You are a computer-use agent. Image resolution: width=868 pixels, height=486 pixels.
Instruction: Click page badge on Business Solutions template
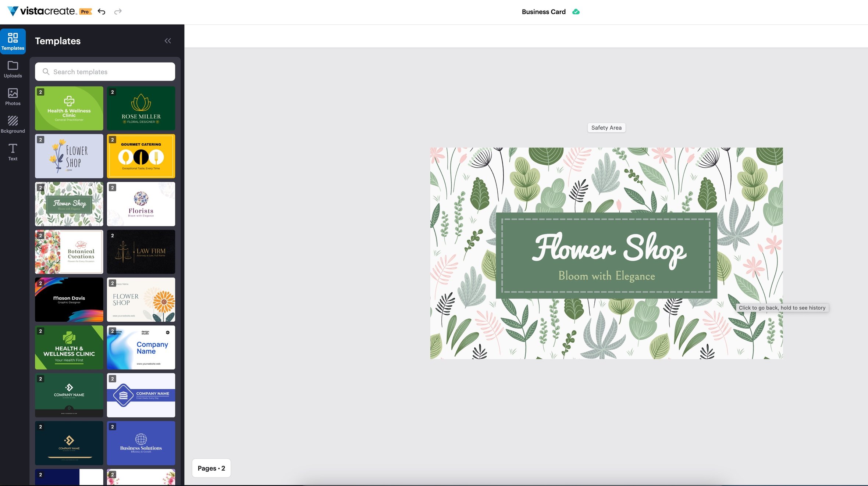click(x=113, y=426)
